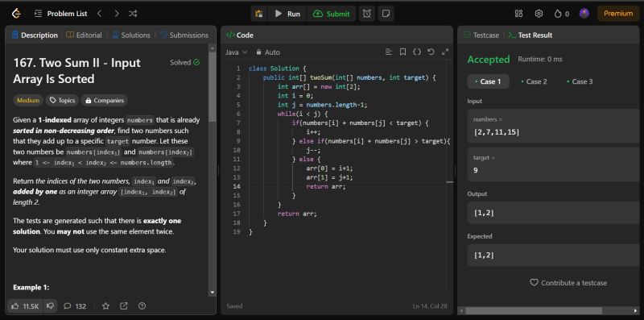Click the code braces snippet icon
644x320 pixels.
click(x=417, y=52)
